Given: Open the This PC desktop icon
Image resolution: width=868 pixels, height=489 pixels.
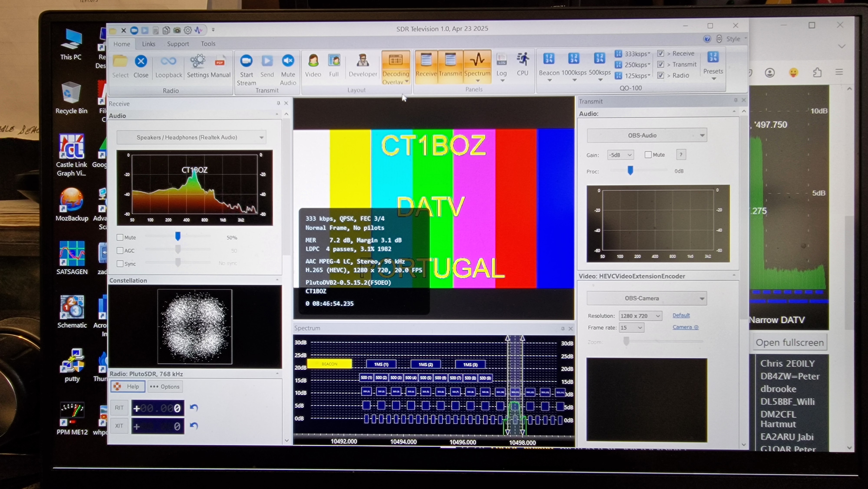Looking at the screenshot, I should click(71, 44).
